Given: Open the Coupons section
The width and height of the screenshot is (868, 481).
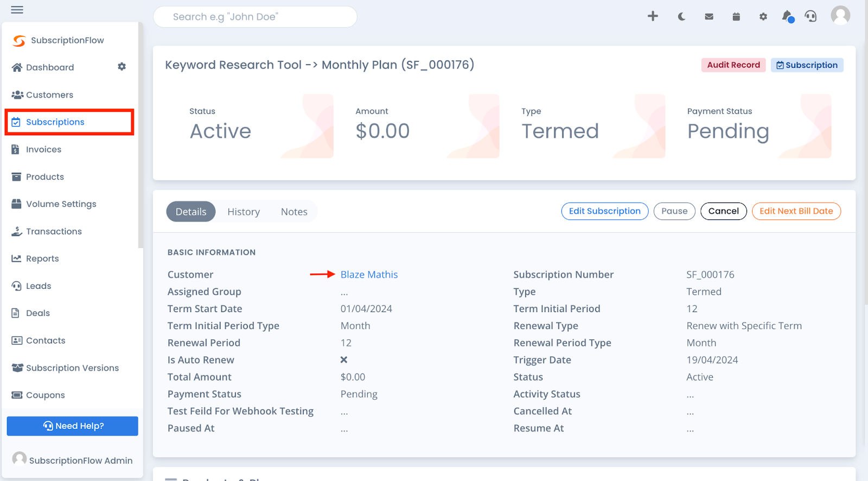Looking at the screenshot, I should click(44, 395).
